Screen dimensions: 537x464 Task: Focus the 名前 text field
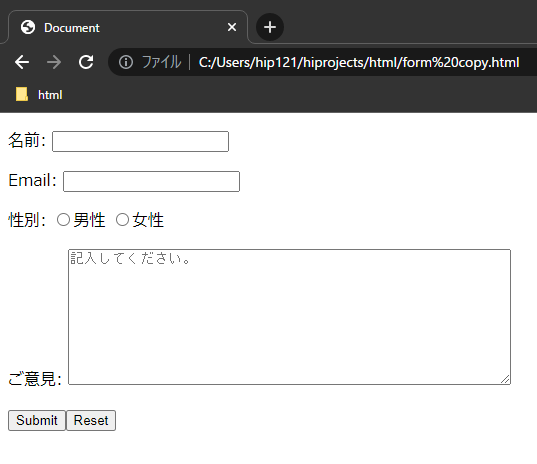coord(140,141)
